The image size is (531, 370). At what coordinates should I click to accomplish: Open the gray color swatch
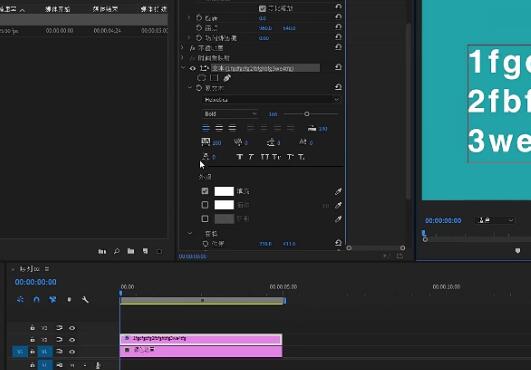click(224, 219)
